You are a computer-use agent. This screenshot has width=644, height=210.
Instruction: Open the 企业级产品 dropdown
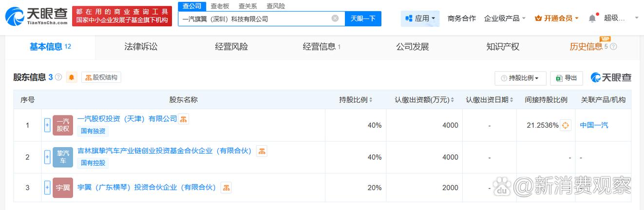point(505,19)
